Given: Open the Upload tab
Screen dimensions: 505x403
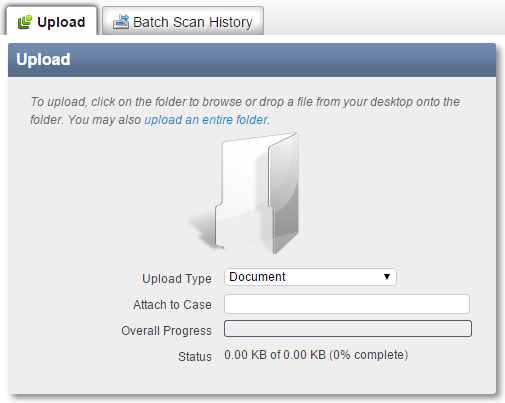Looking at the screenshot, I should pyautogui.click(x=51, y=21).
